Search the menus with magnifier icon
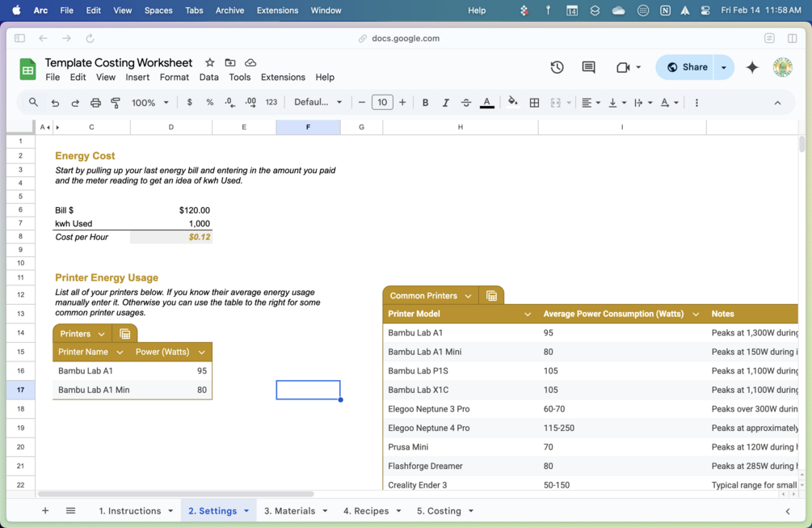 point(33,103)
